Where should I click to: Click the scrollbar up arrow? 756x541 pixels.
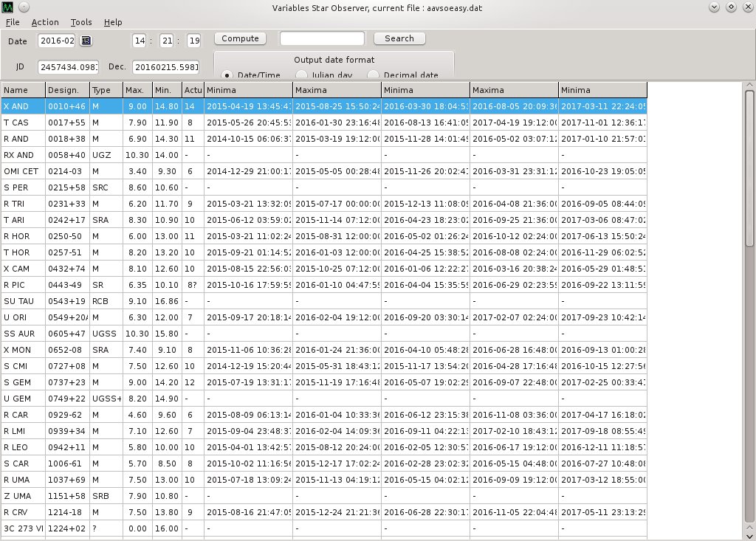tap(749, 86)
